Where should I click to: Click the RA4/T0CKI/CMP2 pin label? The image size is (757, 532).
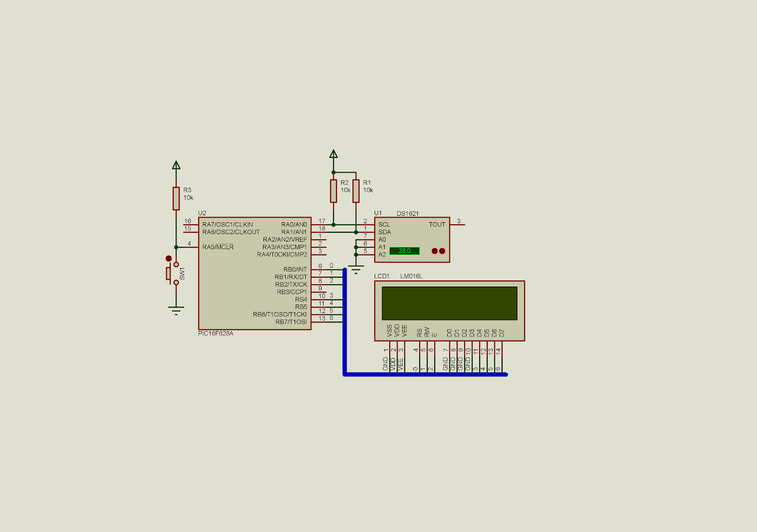coord(282,254)
